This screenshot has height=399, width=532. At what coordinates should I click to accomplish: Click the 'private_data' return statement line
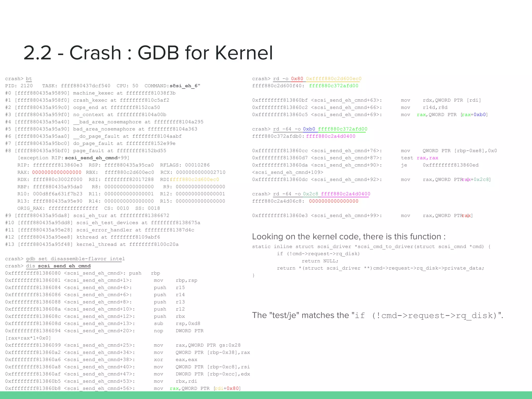pyautogui.click(x=381, y=268)
